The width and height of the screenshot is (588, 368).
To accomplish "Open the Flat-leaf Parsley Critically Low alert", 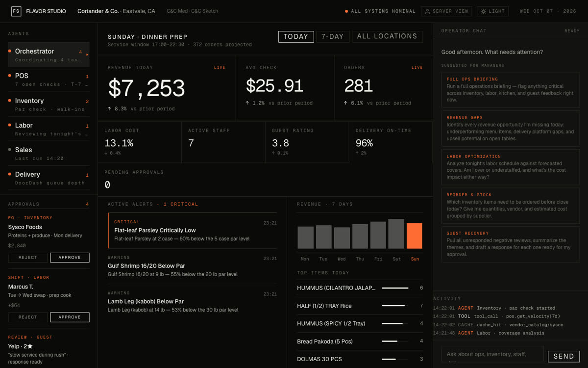I will [192, 231].
